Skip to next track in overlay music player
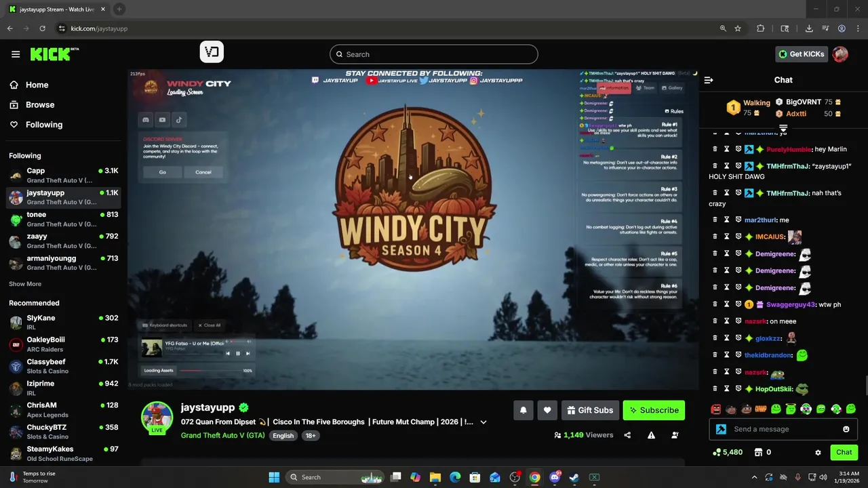The height and width of the screenshot is (488, 868). pos(248,353)
